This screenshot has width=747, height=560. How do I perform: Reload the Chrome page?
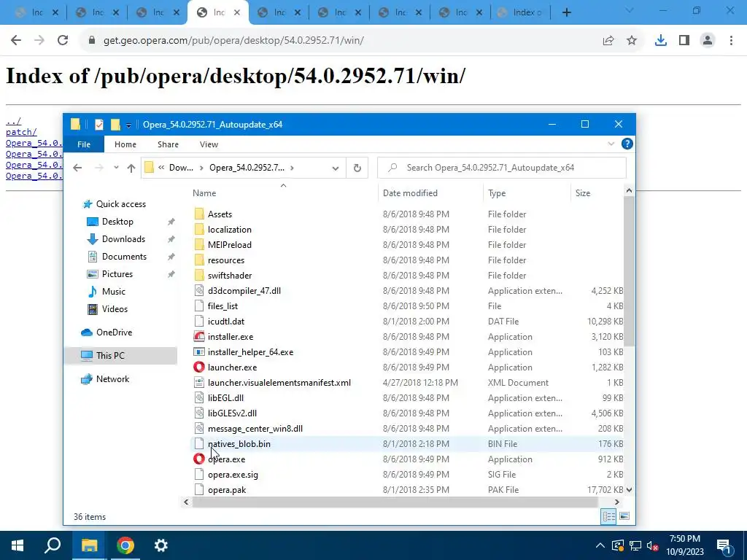point(63,40)
